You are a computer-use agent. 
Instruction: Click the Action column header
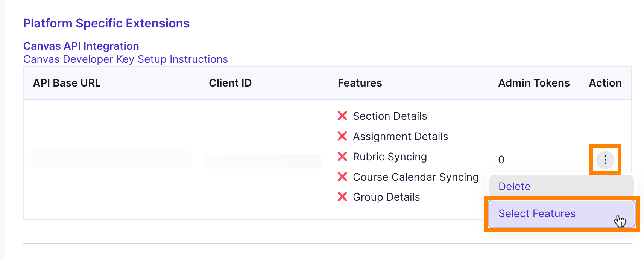tap(605, 83)
